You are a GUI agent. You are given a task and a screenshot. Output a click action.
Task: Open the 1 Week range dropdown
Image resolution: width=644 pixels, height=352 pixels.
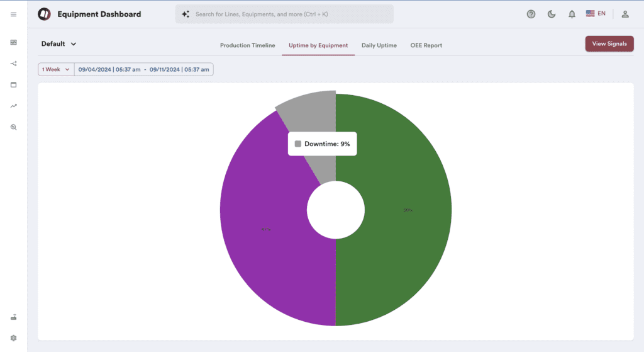pos(56,69)
